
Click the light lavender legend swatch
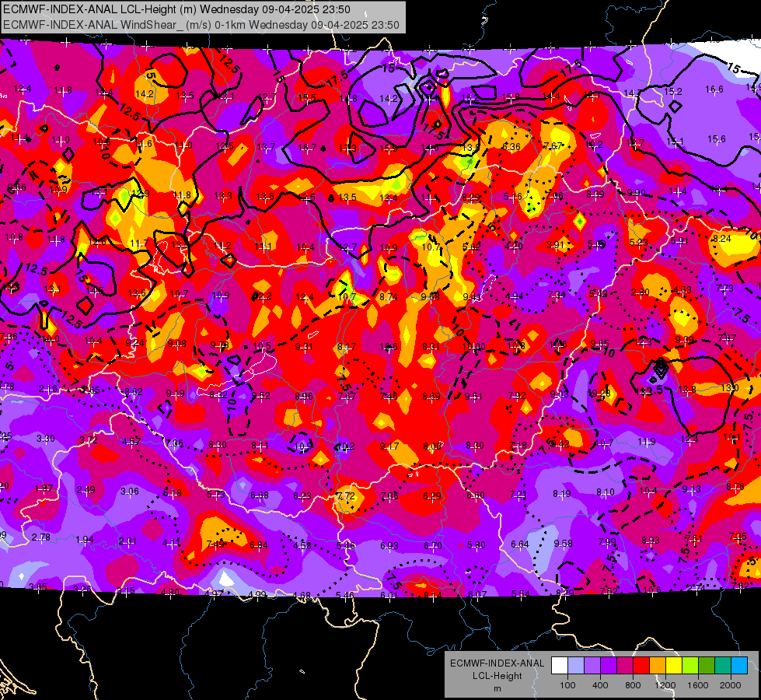[576, 665]
